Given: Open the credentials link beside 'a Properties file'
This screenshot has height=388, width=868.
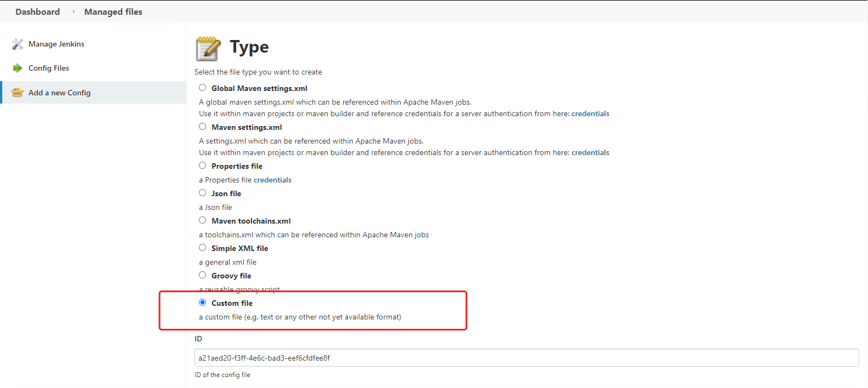Looking at the screenshot, I should [272, 180].
